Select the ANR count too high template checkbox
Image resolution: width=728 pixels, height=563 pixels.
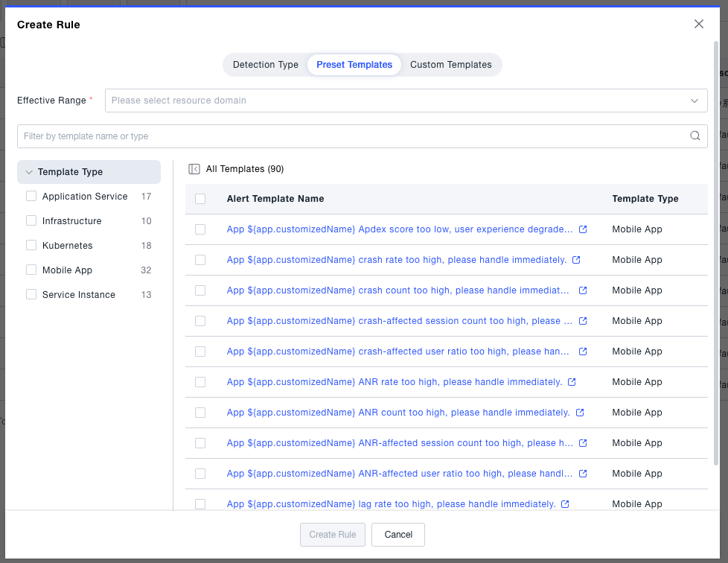(x=200, y=413)
